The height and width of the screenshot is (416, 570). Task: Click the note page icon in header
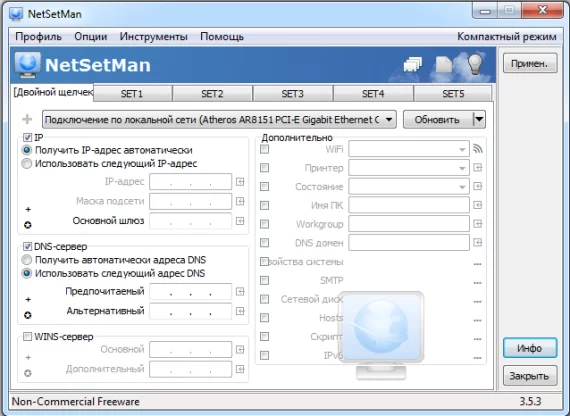coord(444,65)
